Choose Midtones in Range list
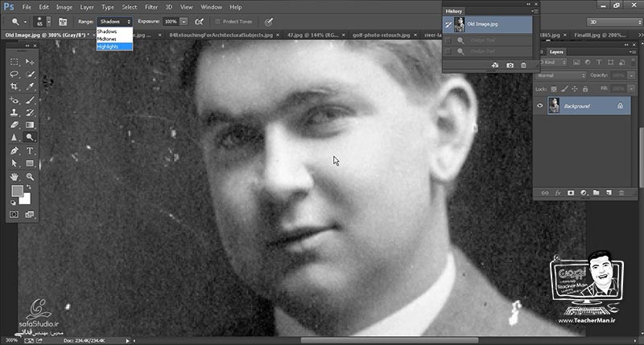644x345 pixels. pyautogui.click(x=114, y=39)
